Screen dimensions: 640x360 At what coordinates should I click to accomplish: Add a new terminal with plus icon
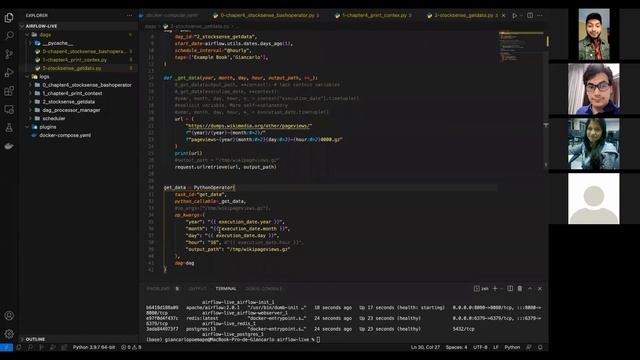pos(495,289)
